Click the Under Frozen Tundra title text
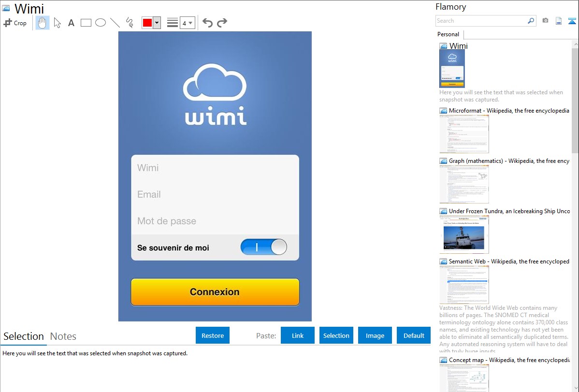This screenshot has width=579, height=392. coord(509,211)
